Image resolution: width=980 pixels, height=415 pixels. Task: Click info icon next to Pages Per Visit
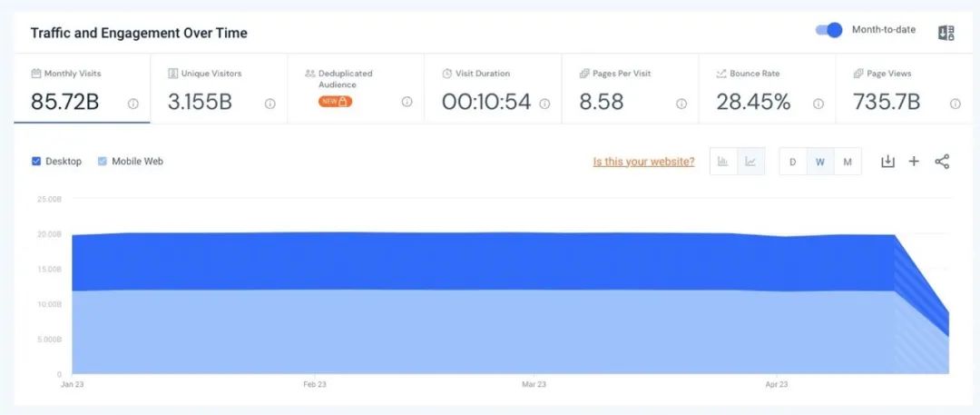pos(681,104)
